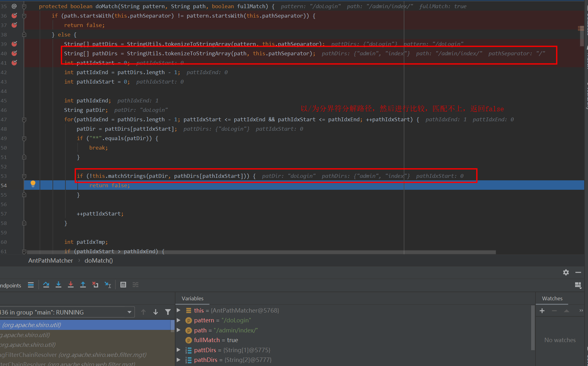588x366 pixels.
Task: Open the Evaluate Expression calculator icon
Action: click(123, 285)
